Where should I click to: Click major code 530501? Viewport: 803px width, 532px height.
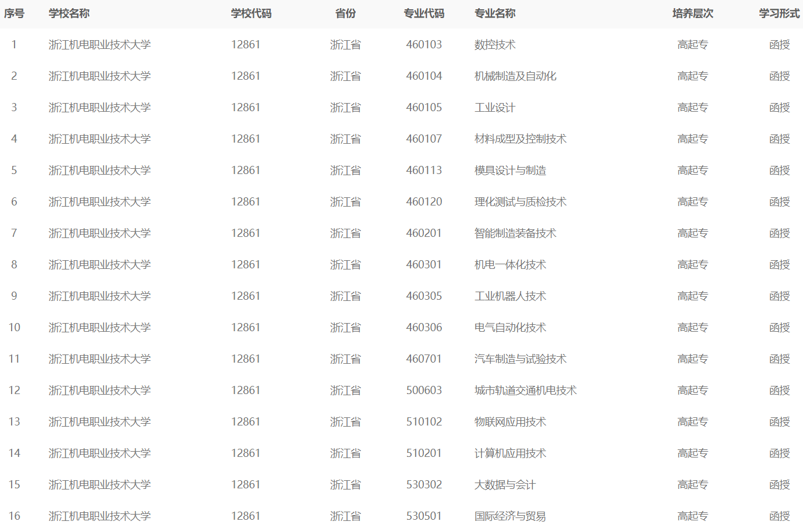424,516
